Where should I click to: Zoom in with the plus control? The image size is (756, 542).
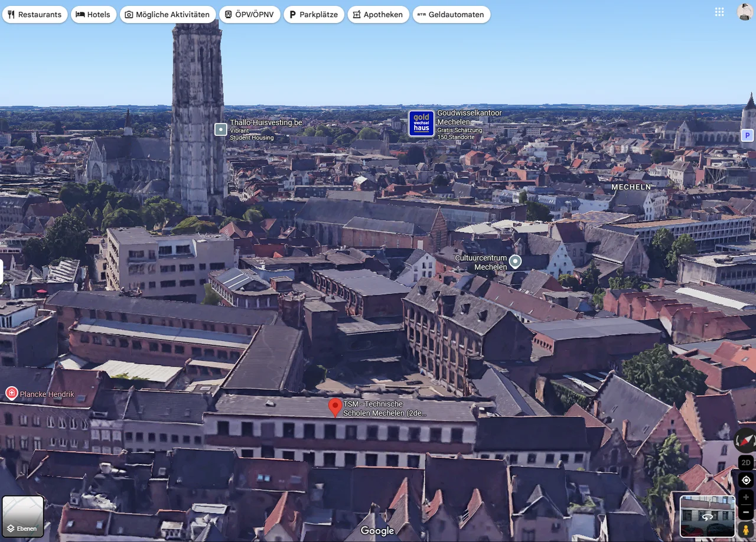point(745,497)
